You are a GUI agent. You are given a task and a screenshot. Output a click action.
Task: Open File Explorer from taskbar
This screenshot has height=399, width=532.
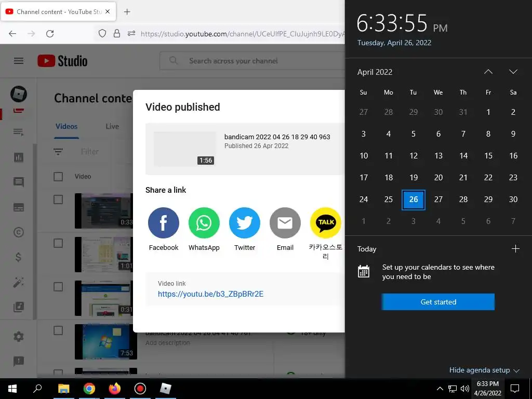tap(63, 389)
